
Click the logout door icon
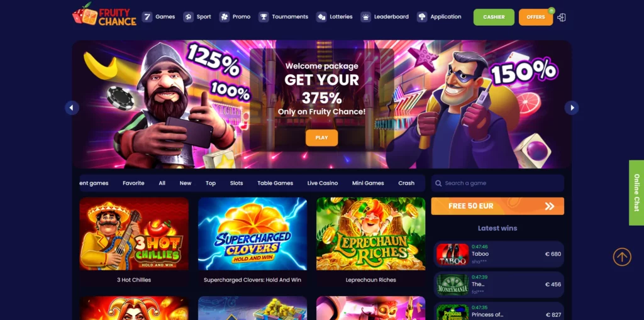[562, 17]
